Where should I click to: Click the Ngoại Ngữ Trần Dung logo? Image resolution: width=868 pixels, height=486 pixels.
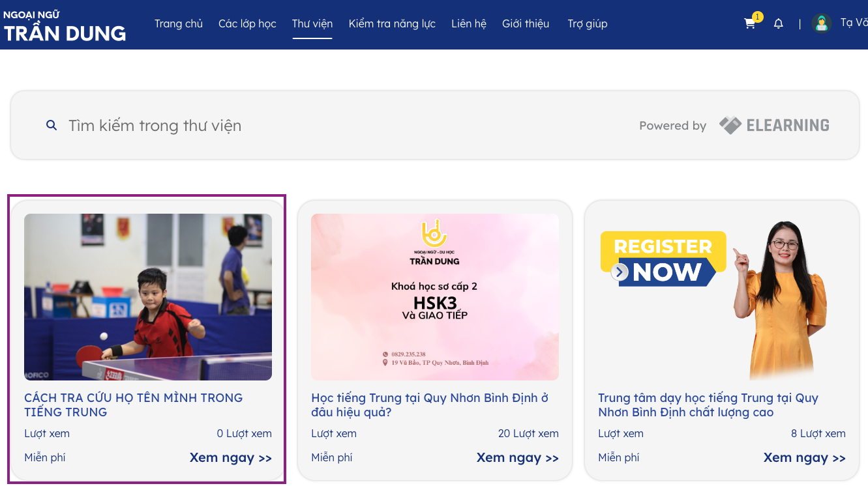[x=65, y=26]
